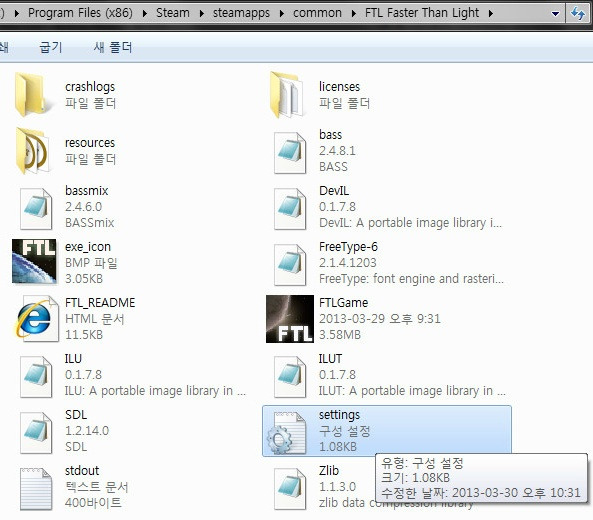This screenshot has height=520, width=593.
Task: Expand the arrow after steamapps breadcrumb
Action: click(282, 14)
